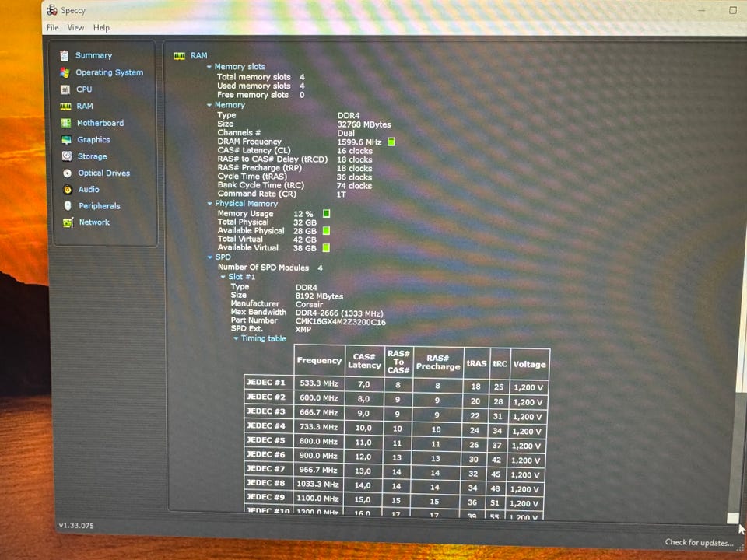
Task: Click the Channels # value Dual
Action: click(345, 133)
